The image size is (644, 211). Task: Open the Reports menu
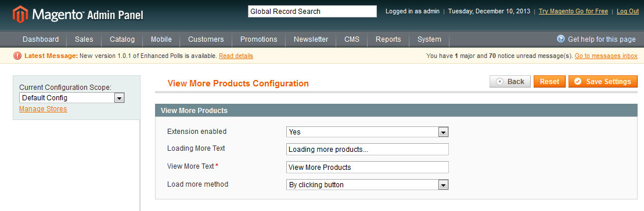388,39
